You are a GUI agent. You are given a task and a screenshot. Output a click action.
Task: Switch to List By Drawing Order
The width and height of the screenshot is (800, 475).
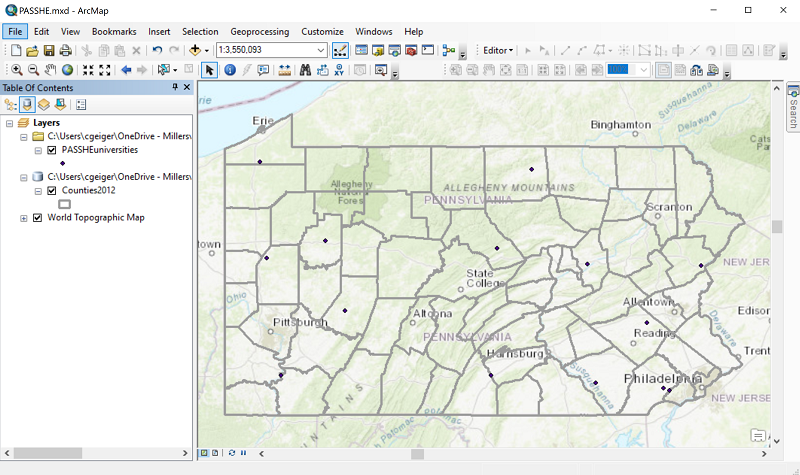coord(10,105)
